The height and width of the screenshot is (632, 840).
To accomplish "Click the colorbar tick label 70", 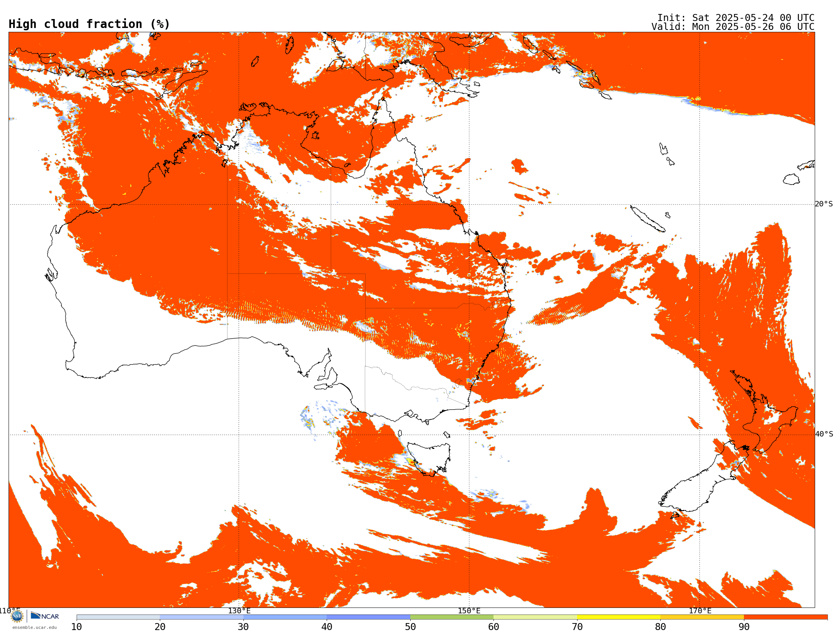I will click(x=577, y=627).
